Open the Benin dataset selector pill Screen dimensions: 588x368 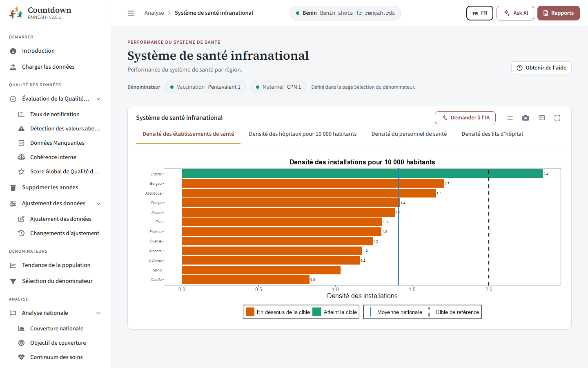click(x=345, y=13)
